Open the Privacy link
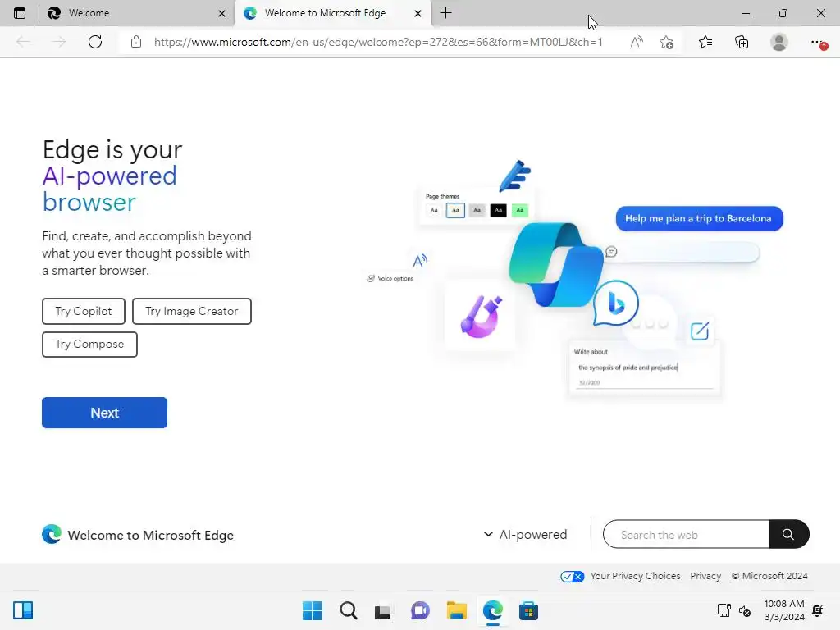Image resolution: width=840 pixels, height=630 pixels. click(x=705, y=576)
